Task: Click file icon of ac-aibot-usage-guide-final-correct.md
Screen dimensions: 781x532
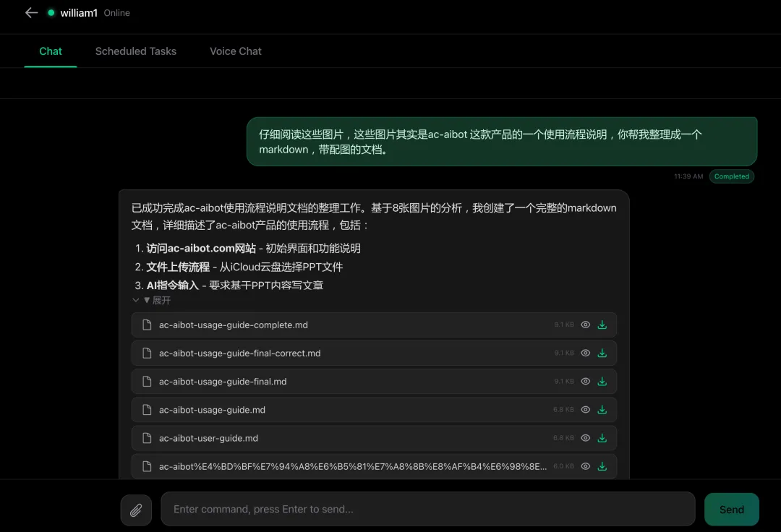Action: point(147,353)
